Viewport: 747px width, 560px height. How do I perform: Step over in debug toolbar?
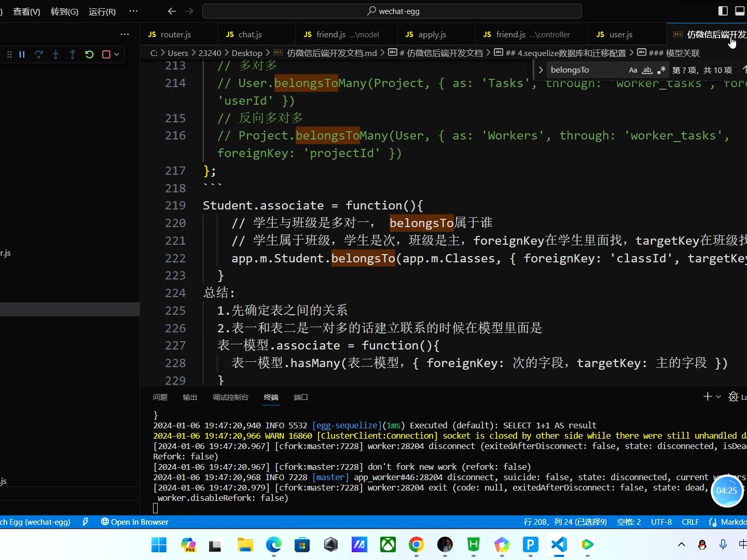(x=39, y=54)
